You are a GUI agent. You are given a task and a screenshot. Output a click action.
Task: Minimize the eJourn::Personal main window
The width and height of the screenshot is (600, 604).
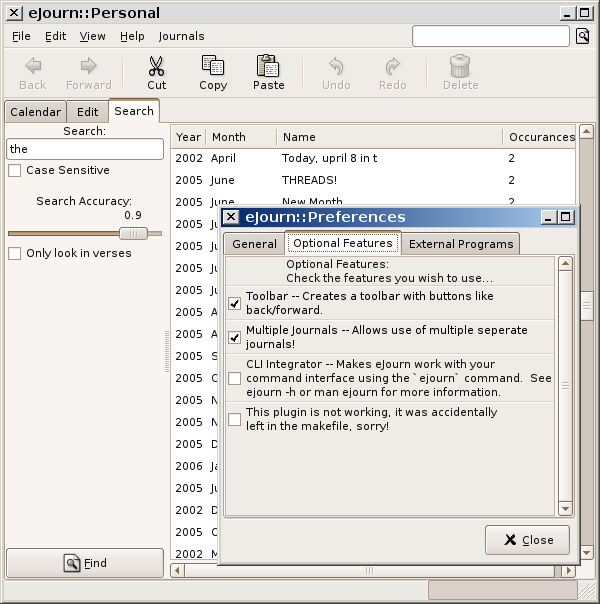(x=567, y=13)
